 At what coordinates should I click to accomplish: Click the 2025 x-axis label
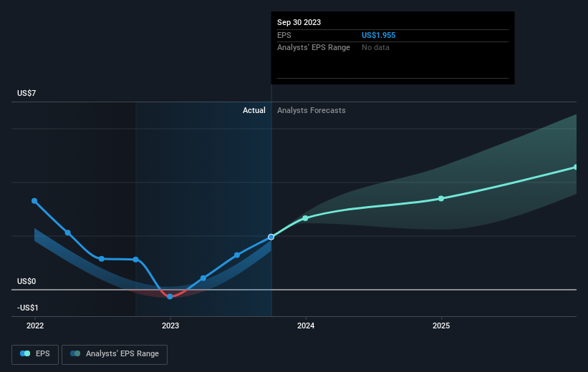441,325
